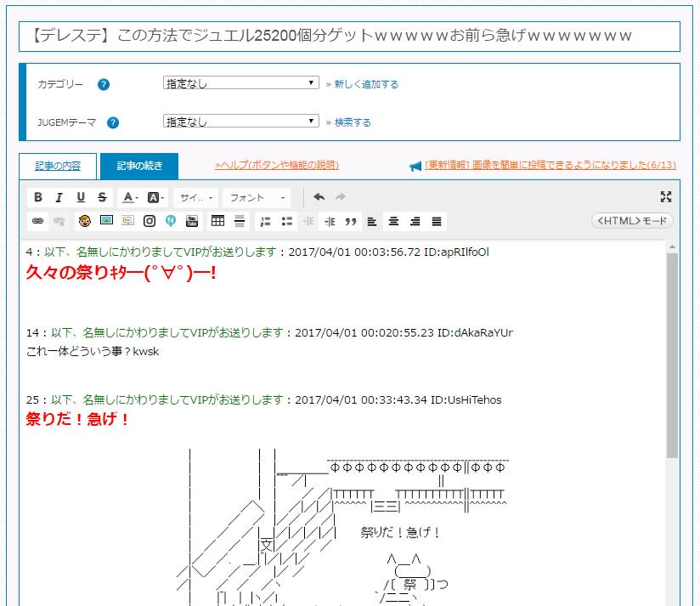Viewport: 700px width, 606px height.
Task: Maximize the editor with fullscreen icon
Action: point(666,197)
